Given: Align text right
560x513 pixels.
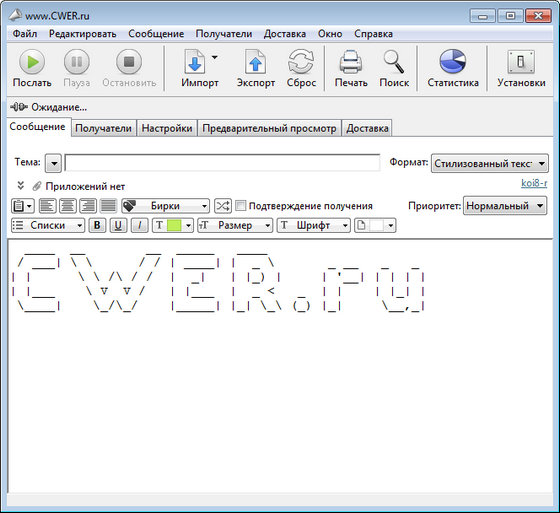Looking at the screenshot, I should tap(88, 206).
